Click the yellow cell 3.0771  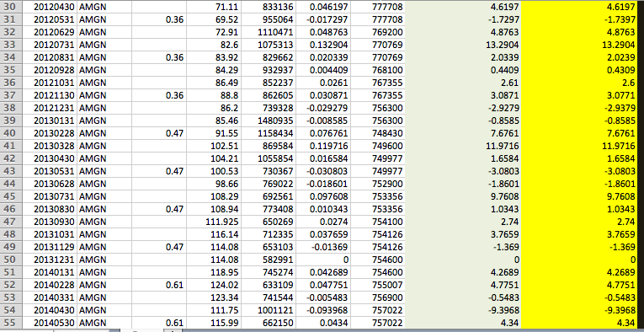(x=579, y=95)
